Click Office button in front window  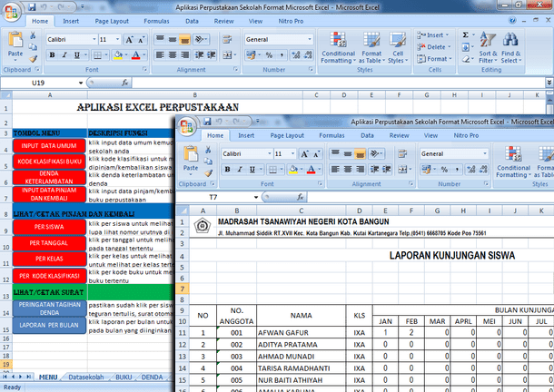187,127
